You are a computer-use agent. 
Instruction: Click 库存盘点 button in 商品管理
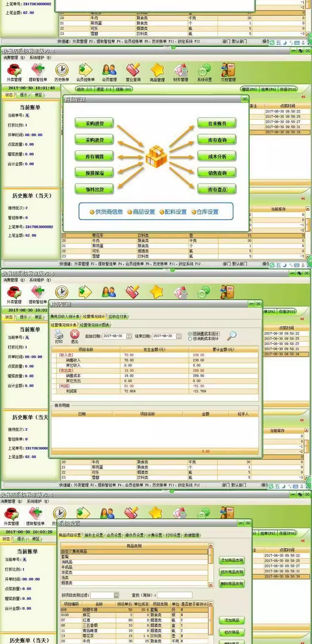click(x=217, y=190)
